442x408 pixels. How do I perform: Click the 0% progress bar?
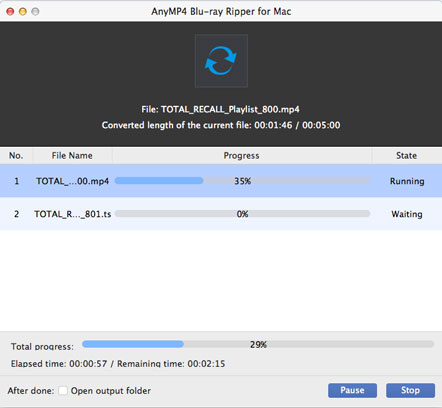(x=242, y=214)
